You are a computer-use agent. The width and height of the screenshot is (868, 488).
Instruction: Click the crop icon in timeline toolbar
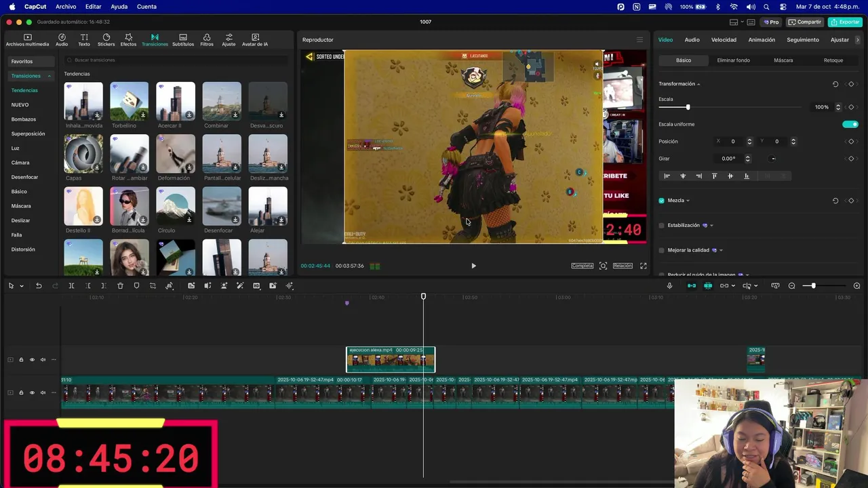[153, 286]
